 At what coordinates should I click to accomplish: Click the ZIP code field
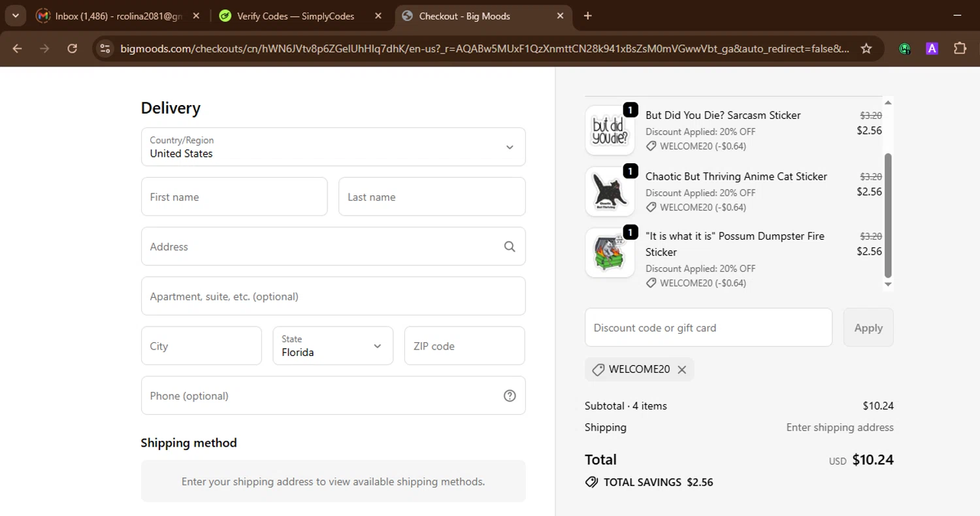(x=465, y=346)
